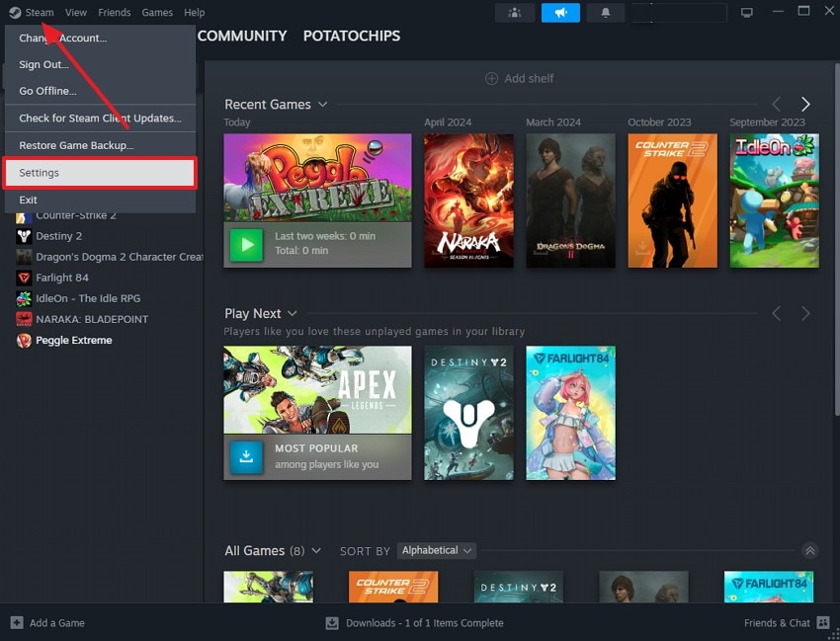This screenshot has width=840, height=641.
Task: Open the Alphabetical sort dropdown
Action: (x=437, y=550)
